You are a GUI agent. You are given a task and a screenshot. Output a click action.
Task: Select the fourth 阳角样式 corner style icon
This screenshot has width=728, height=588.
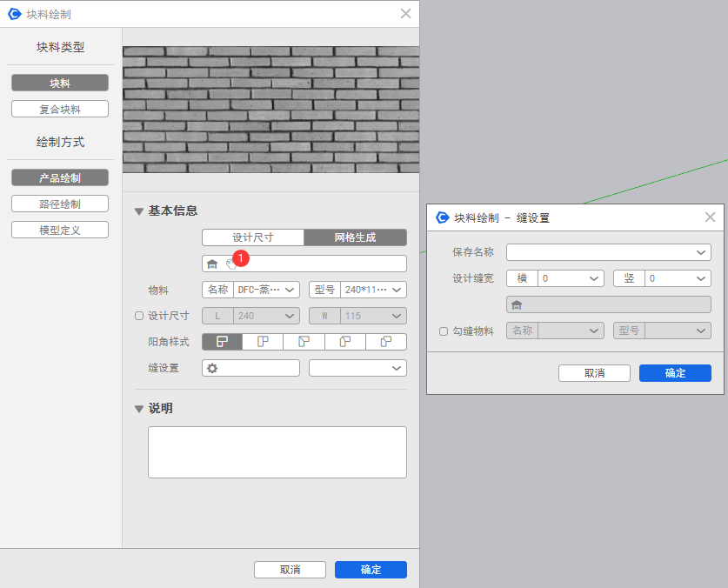click(x=344, y=342)
